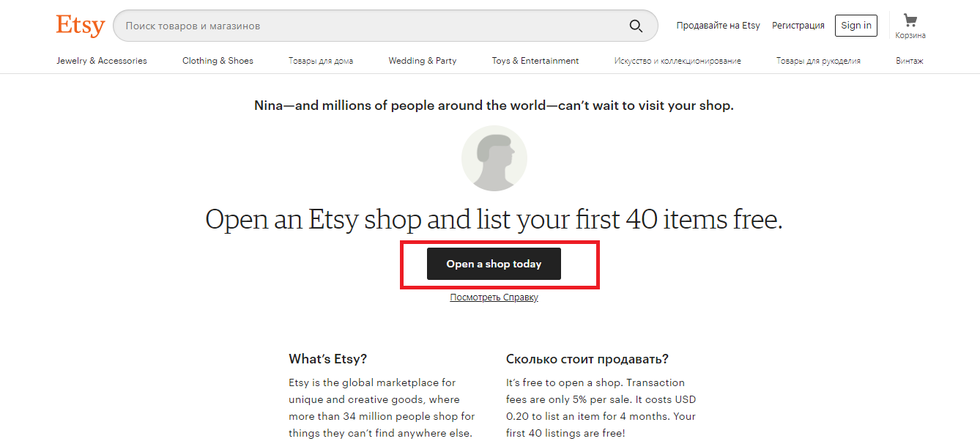Image resolution: width=980 pixels, height=444 pixels.
Task: Click the Корзина cart label
Action: pos(910,35)
